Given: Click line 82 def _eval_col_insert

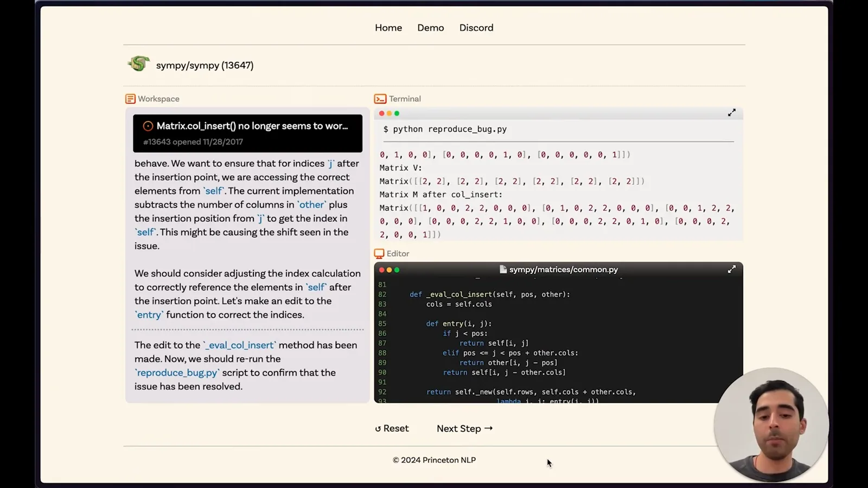Looking at the screenshot, I should [x=490, y=294].
